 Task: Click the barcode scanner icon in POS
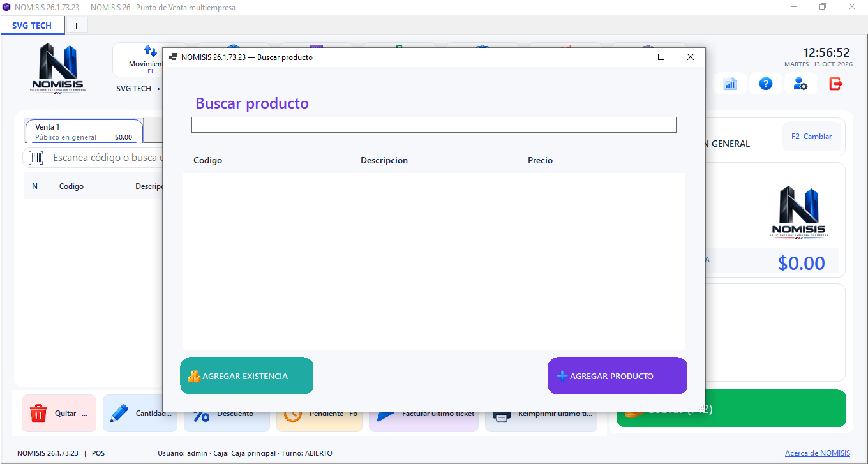36,158
